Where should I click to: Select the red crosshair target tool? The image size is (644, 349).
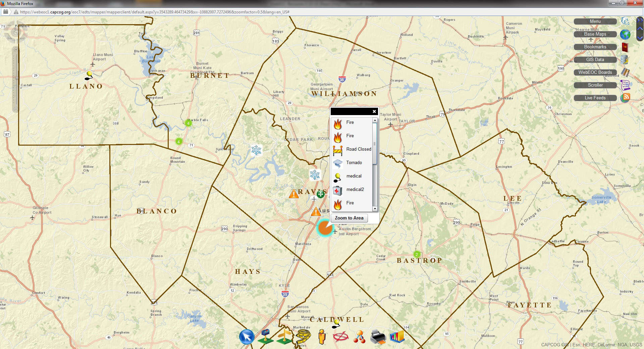click(x=341, y=337)
